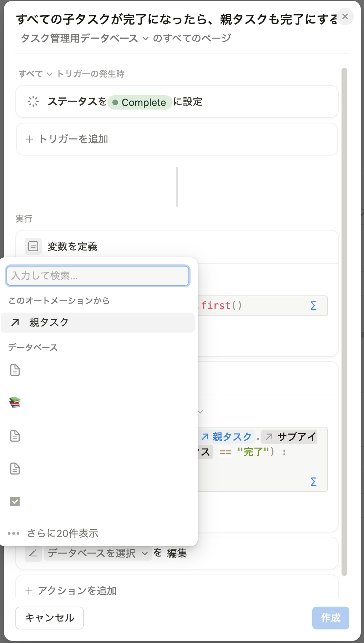Click the edit pencil icon beside データベースを選択
Image resolution: width=364 pixels, height=643 pixels.
(33, 553)
